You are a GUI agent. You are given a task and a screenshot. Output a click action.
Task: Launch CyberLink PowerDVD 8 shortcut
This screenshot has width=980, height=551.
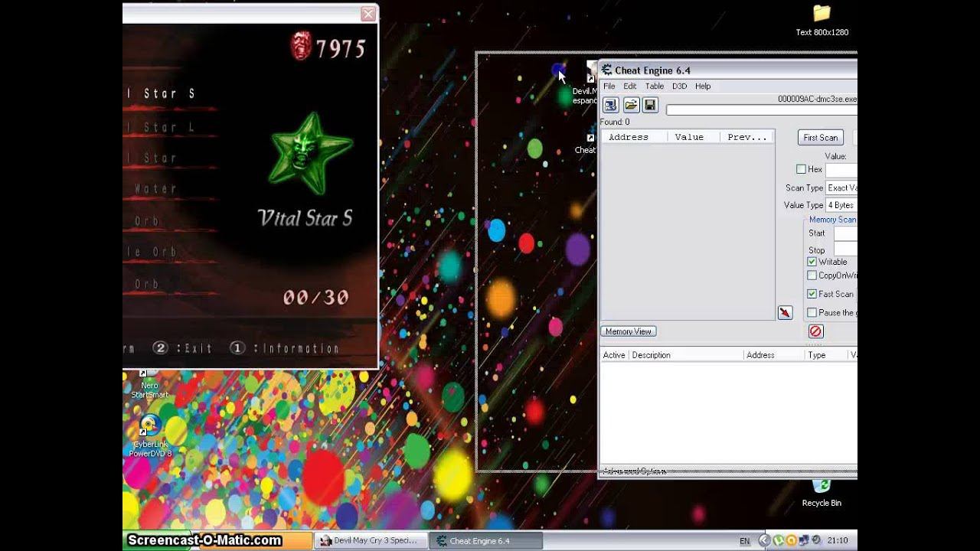[150, 436]
